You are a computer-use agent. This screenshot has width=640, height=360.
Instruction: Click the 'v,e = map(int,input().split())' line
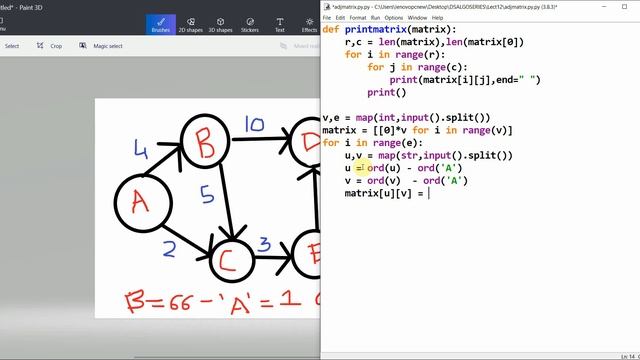[x=406, y=118]
